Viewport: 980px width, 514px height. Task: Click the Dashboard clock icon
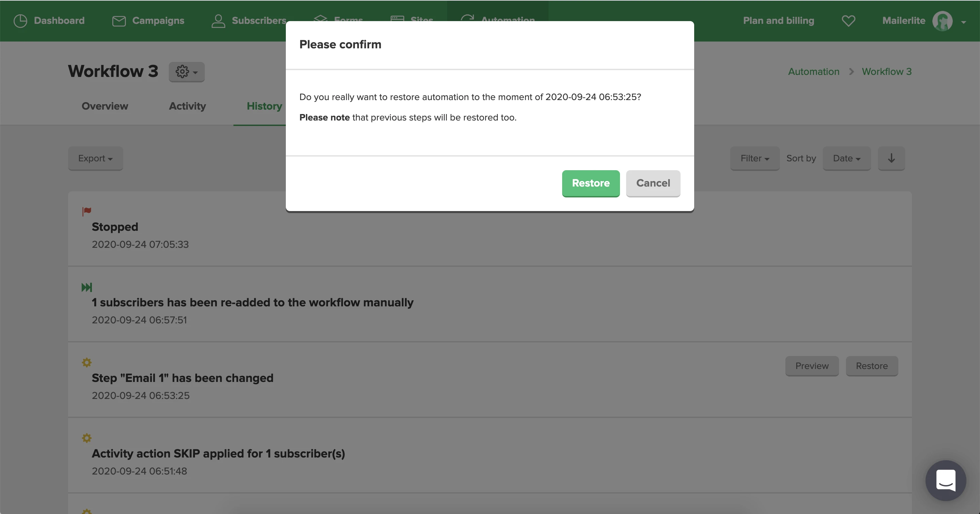pos(20,20)
